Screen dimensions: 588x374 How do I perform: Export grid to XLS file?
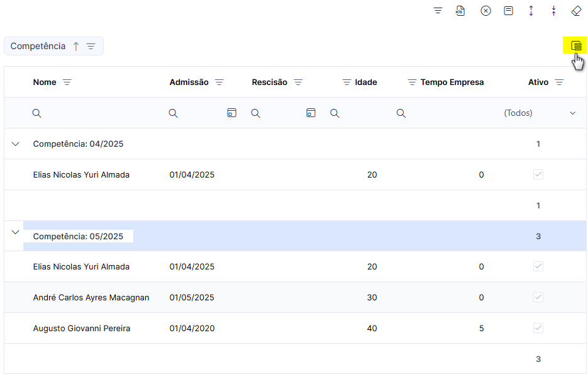460,11
